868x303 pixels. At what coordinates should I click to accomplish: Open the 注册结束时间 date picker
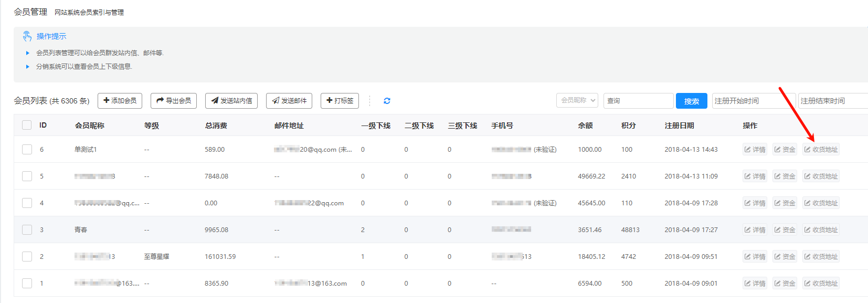(x=832, y=101)
